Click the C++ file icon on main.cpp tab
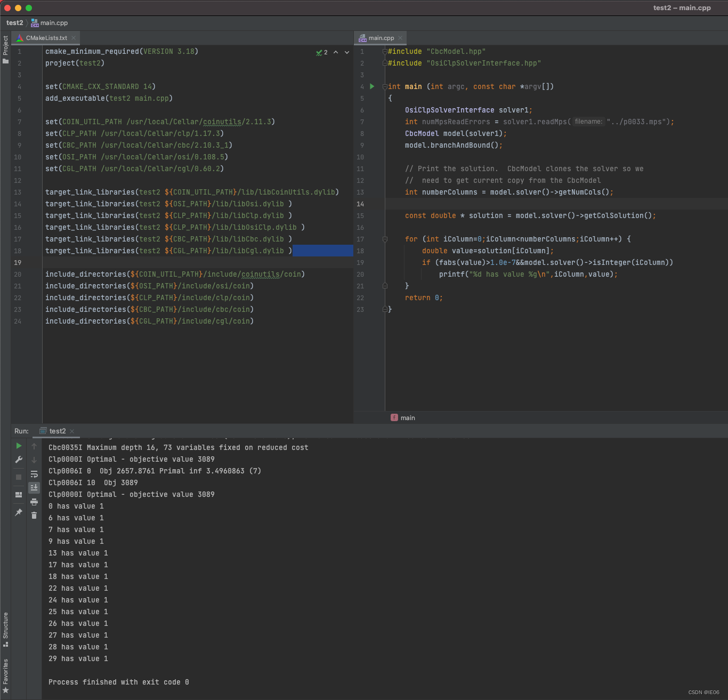Screen dimensions: 728x700 point(362,38)
